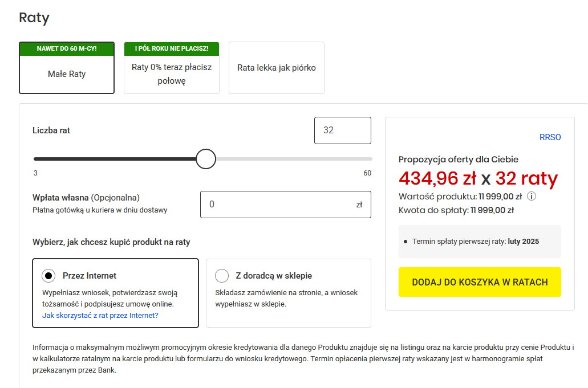Select the Przez Internet radio button
Image resolution: width=588 pixels, height=388 pixels.
point(49,276)
